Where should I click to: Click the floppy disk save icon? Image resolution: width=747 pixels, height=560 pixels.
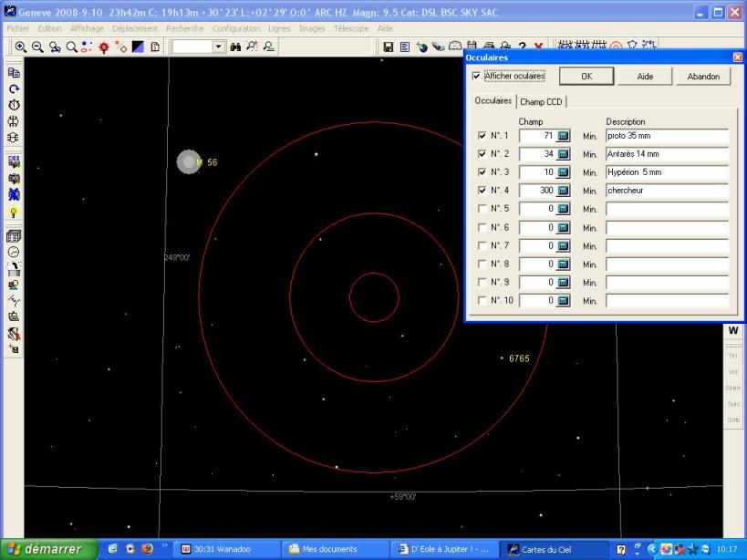pyautogui.click(x=388, y=47)
